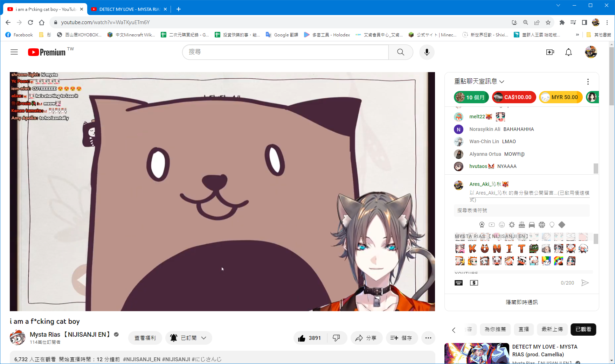
Task: Show previous related-video filter chips
Action: pyautogui.click(x=454, y=330)
